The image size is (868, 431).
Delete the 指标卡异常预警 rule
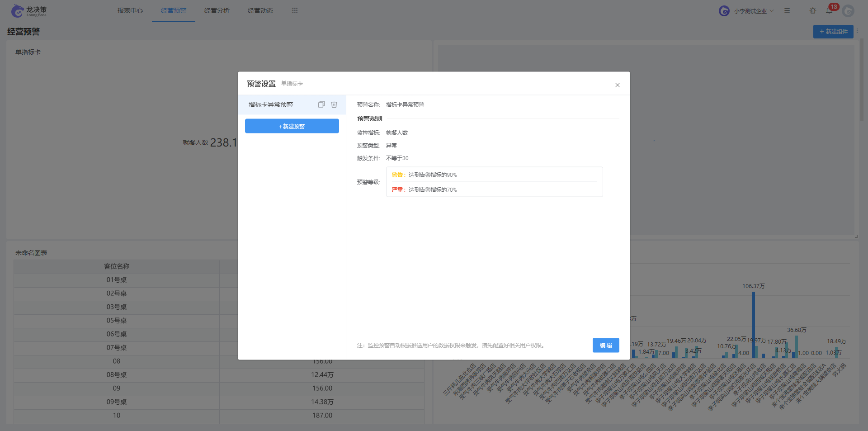point(334,104)
